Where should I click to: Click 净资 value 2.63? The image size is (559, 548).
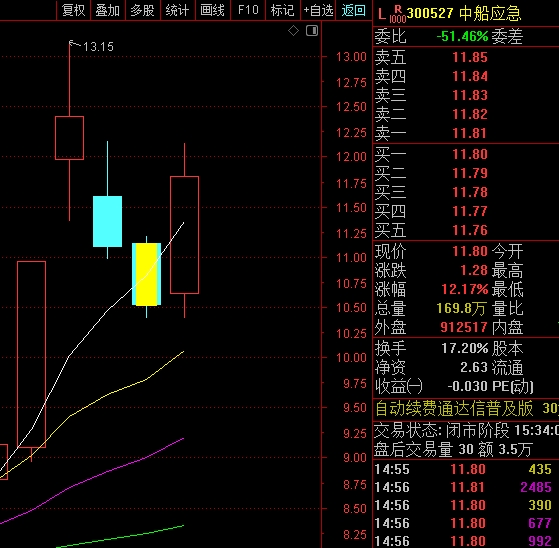(x=474, y=367)
